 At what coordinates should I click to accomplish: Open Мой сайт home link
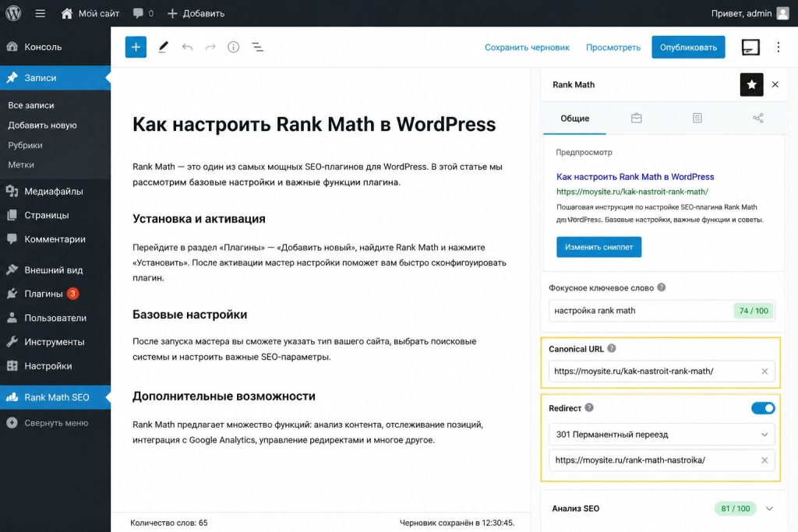[x=90, y=13]
